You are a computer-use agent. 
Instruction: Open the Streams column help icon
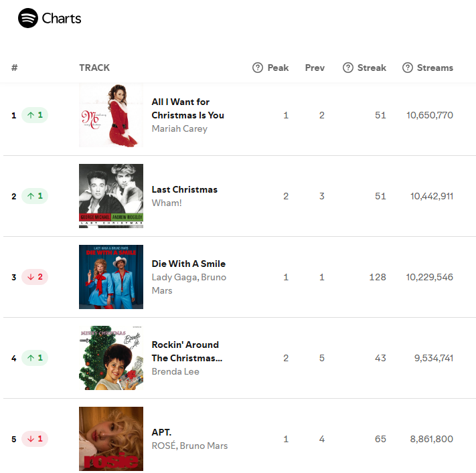(408, 68)
